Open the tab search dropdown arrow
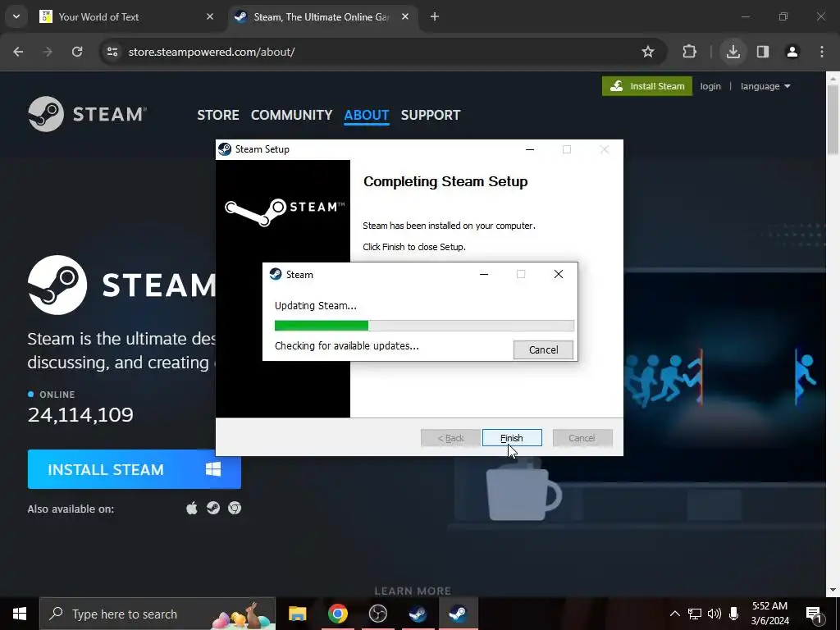This screenshot has width=840, height=630. coord(16,16)
